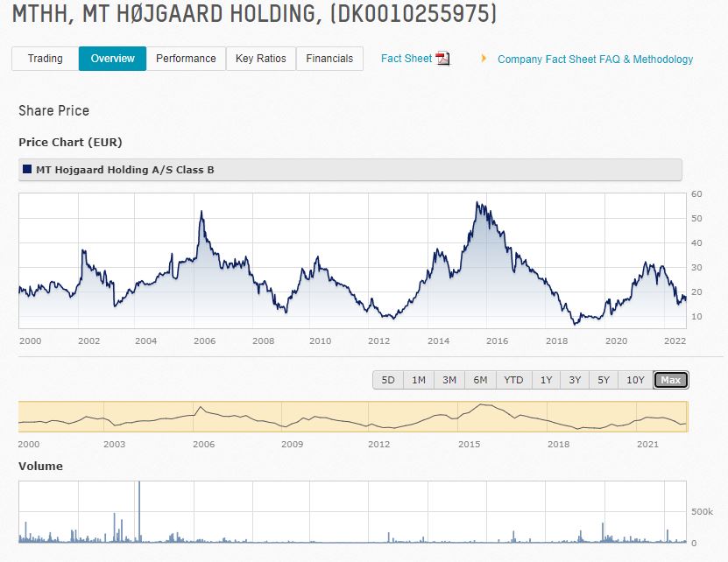The height and width of the screenshot is (562, 728).
Task: Choose the 6M time range
Action: pyautogui.click(x=480, y=380)
